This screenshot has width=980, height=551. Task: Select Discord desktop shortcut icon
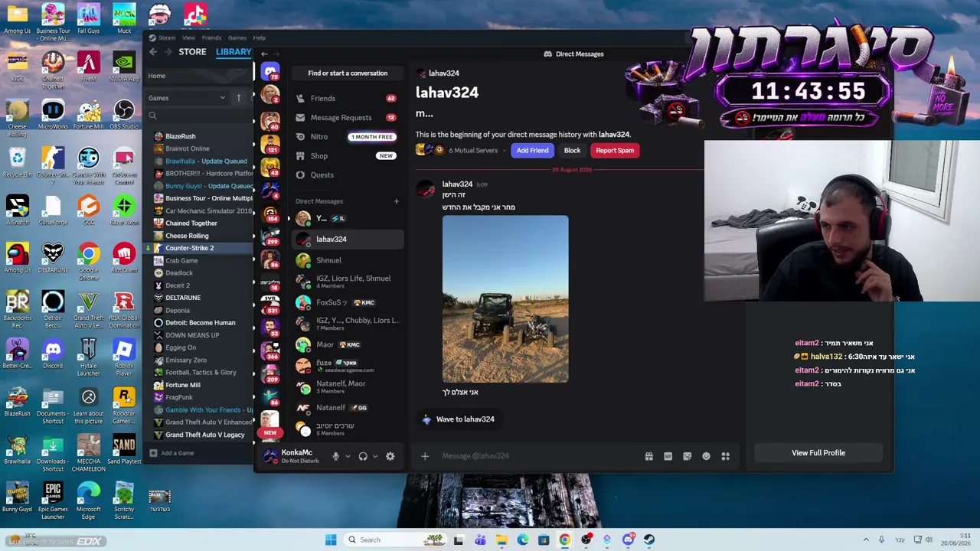tap(53, 354)
